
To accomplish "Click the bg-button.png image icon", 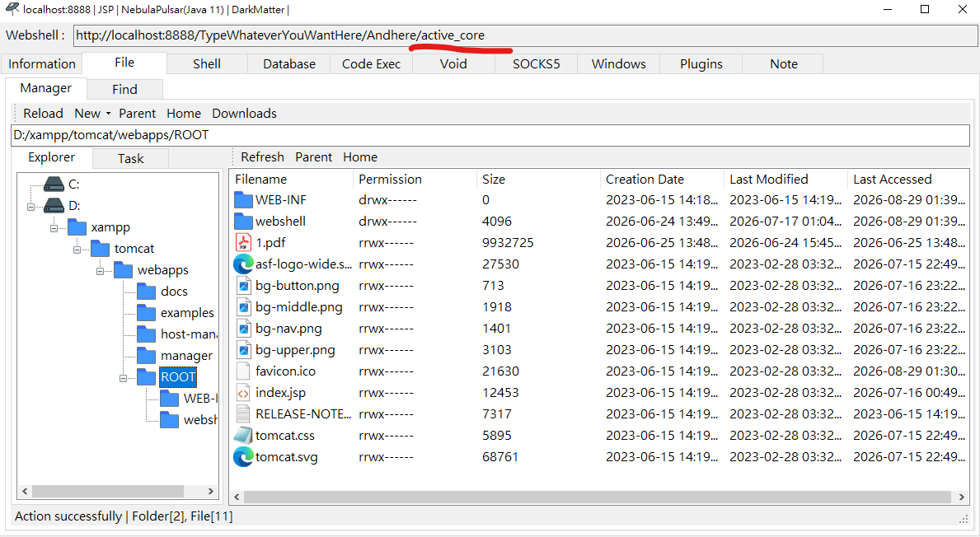I will tap(243, 286).
